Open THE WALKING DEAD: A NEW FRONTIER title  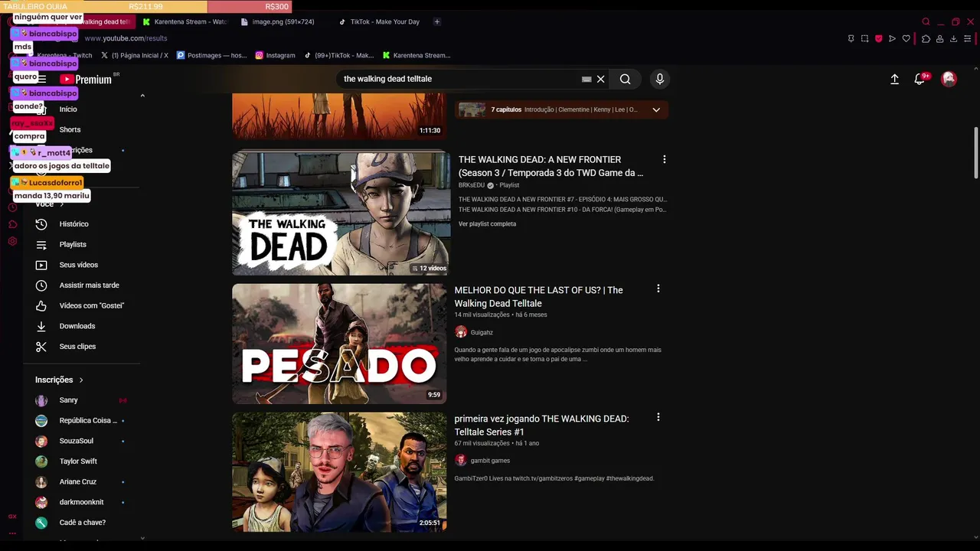[x=550, y=166]
